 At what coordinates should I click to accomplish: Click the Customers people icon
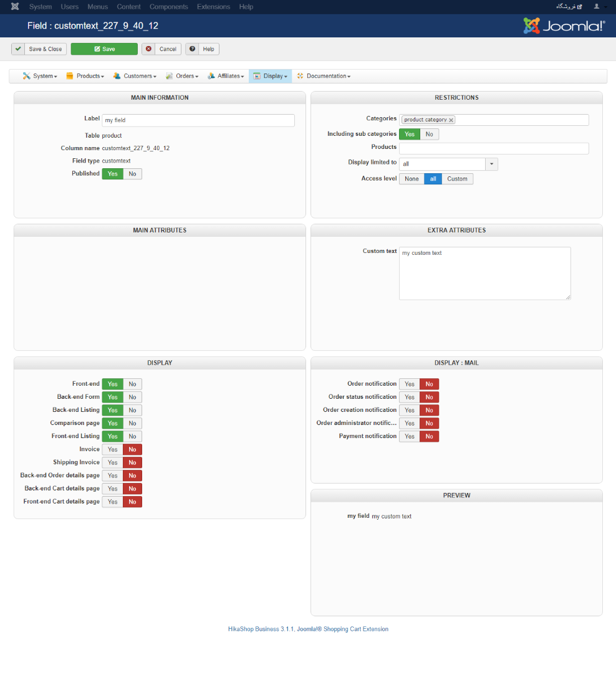click(117, 76)
